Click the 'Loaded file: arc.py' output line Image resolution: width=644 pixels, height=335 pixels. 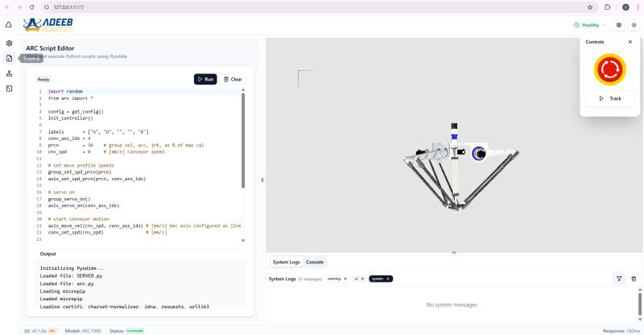[x=67, y=283]
